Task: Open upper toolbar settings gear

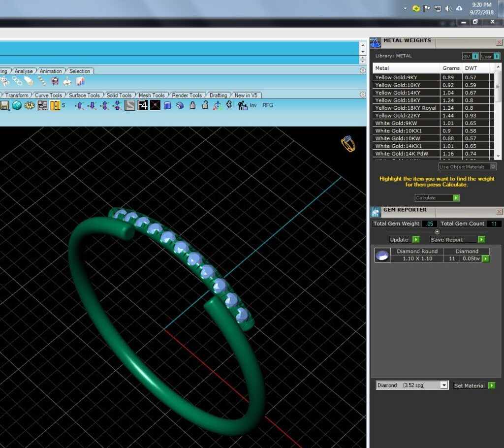Action: 363,70
